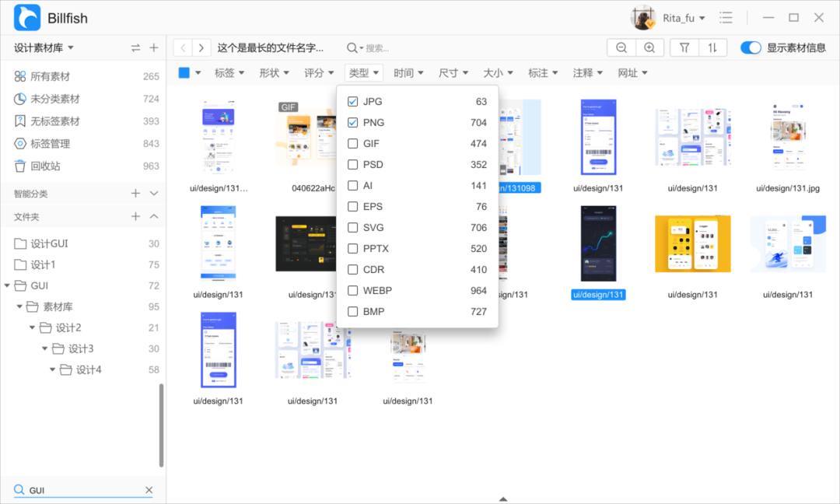The height and width of the screenshot is (504, 840).
Task: Select the 所有素材 grid icon
Action: (x=19, y=76)
